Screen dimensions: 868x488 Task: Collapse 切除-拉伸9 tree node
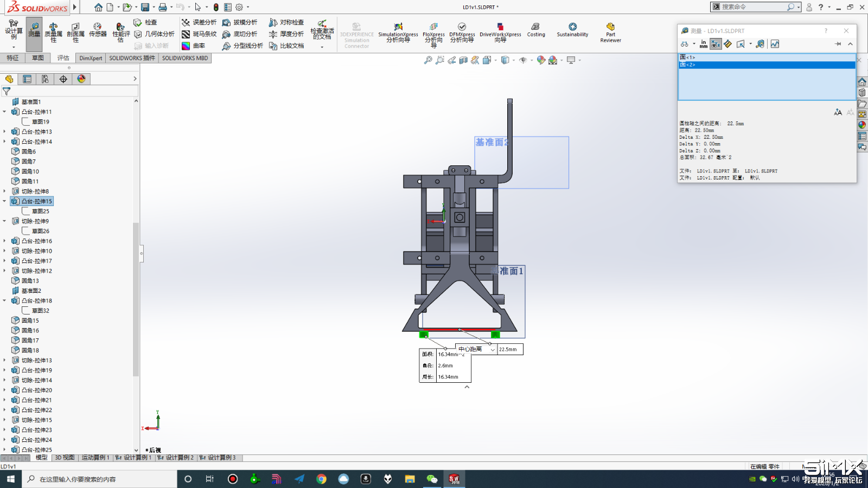point(4,221)
